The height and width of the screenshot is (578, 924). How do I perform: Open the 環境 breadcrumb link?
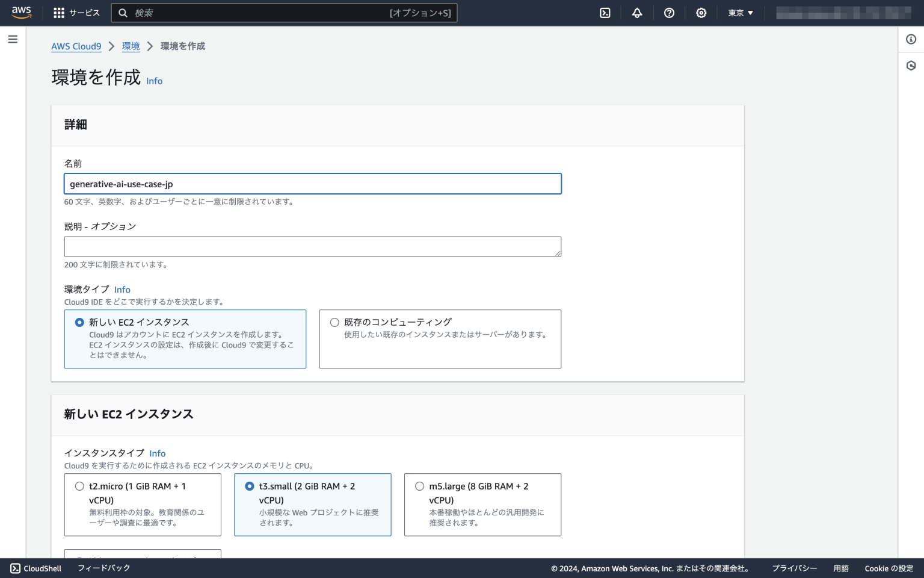131,46
